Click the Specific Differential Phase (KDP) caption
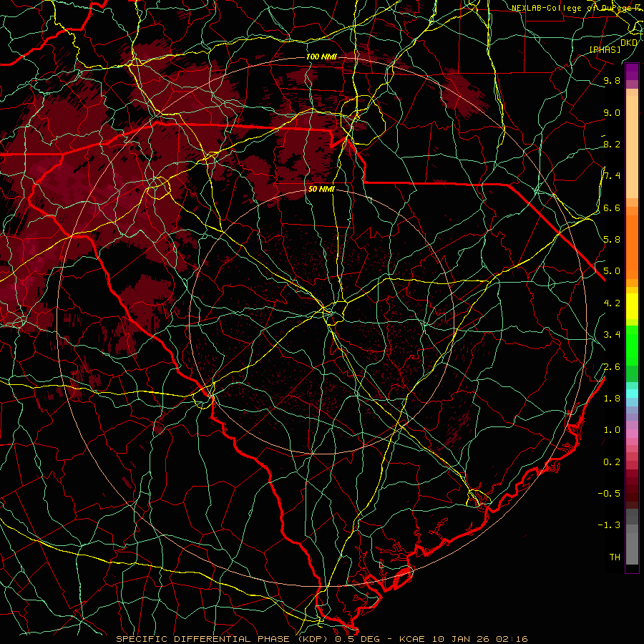Viewport: 644px width, 644px height. click(223, 639)
